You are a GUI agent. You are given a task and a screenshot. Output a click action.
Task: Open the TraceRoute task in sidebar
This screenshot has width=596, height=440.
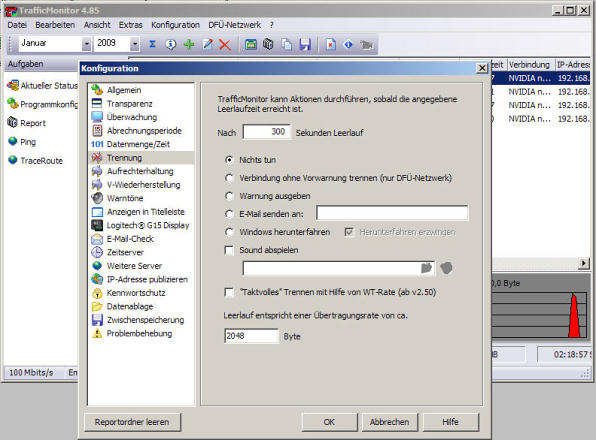pos(35,160)
